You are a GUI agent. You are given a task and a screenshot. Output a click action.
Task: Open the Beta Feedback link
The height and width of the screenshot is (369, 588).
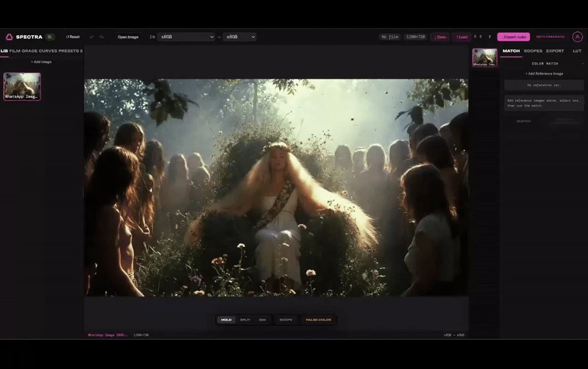coord(550,37)
